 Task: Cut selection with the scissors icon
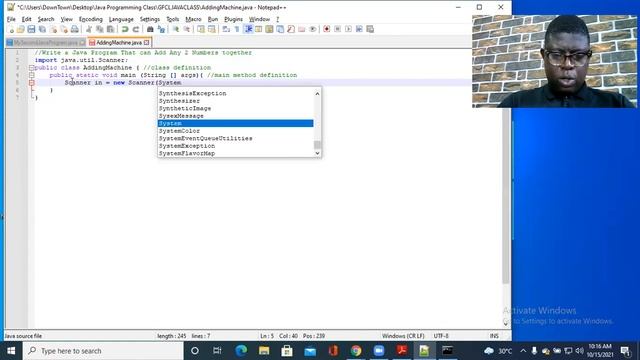pyautogui.click(x=89, y=29)
